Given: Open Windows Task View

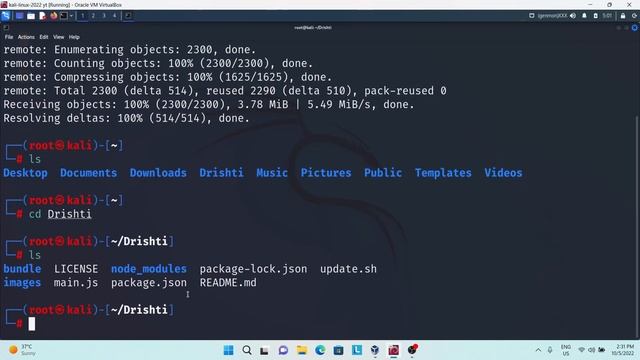Looking at the screenshot, I should pyautogui.click(x=264, y=350).
